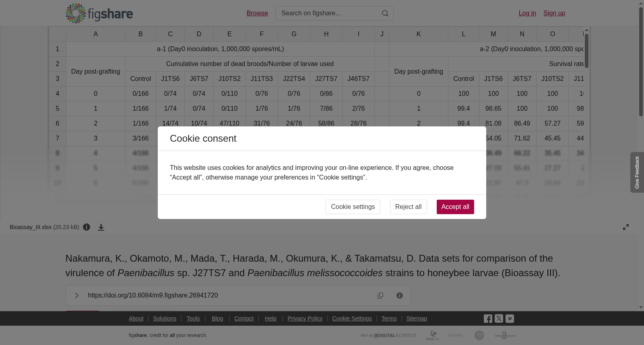
Task: Open Cookie Settings footer link
Action: click(352, 318)
